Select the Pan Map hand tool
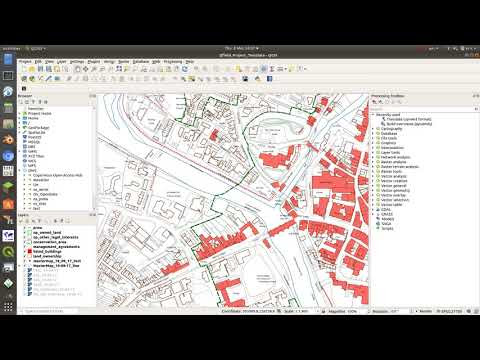 click(x=78, y=69)
